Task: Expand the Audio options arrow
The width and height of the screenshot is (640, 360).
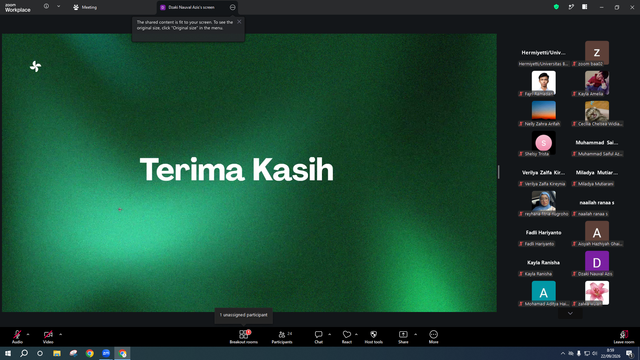Action: (x=28, y=334)
